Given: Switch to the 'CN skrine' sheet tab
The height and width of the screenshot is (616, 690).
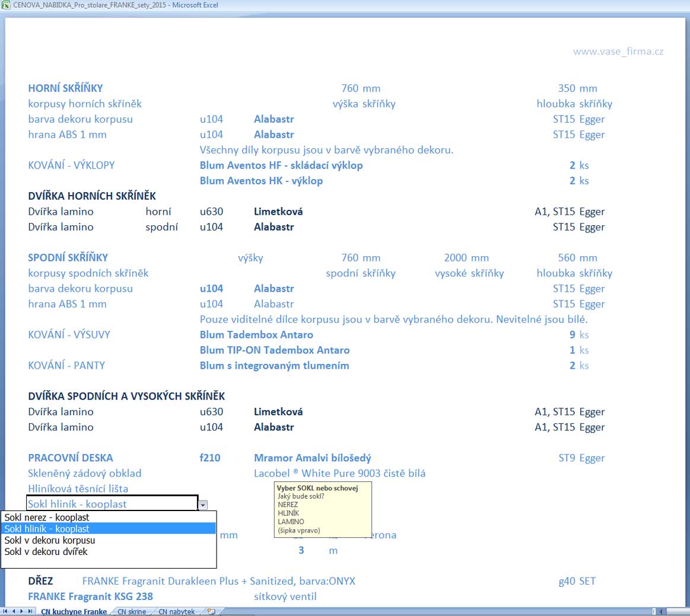Looking at the screenshot, I should (x=132, y=612).
